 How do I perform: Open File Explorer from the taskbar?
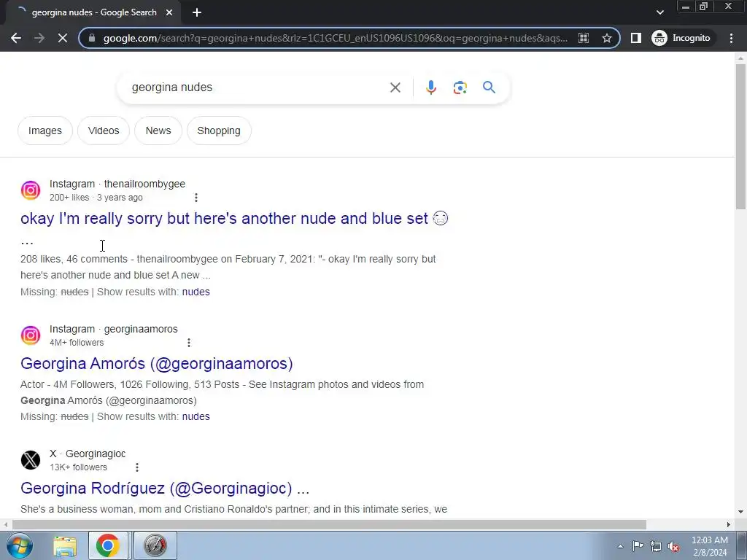pos(65,546)
